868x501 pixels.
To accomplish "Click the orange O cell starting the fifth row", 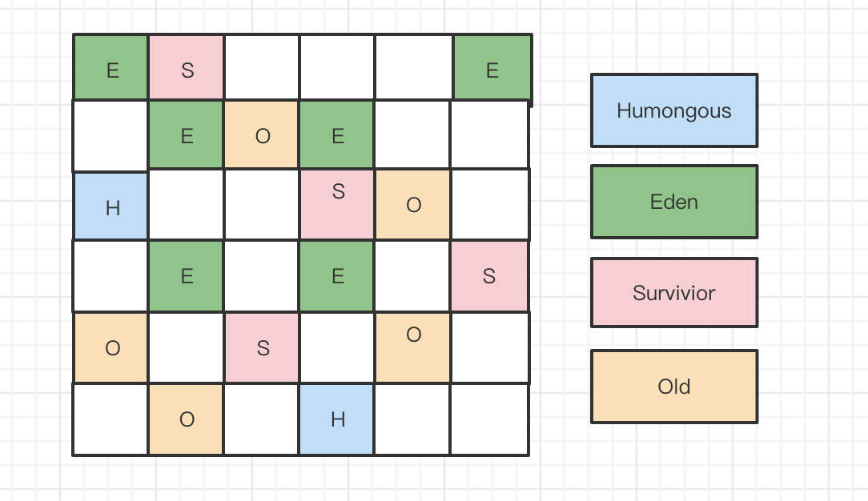I will tap(111, 347).
